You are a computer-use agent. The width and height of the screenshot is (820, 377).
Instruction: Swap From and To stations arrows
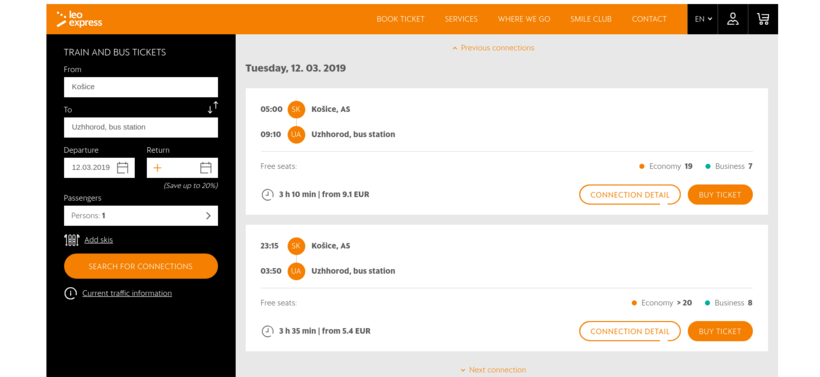point(212,108)
